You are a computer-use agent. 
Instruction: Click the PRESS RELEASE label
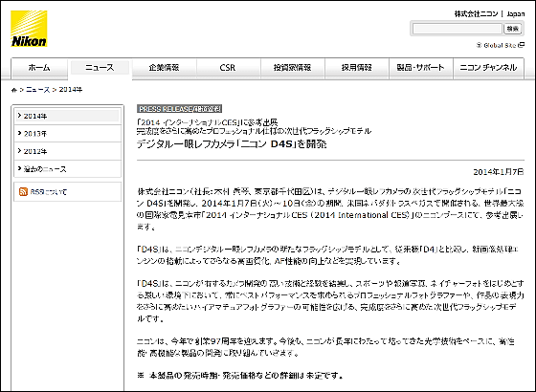tap(180, 109)
